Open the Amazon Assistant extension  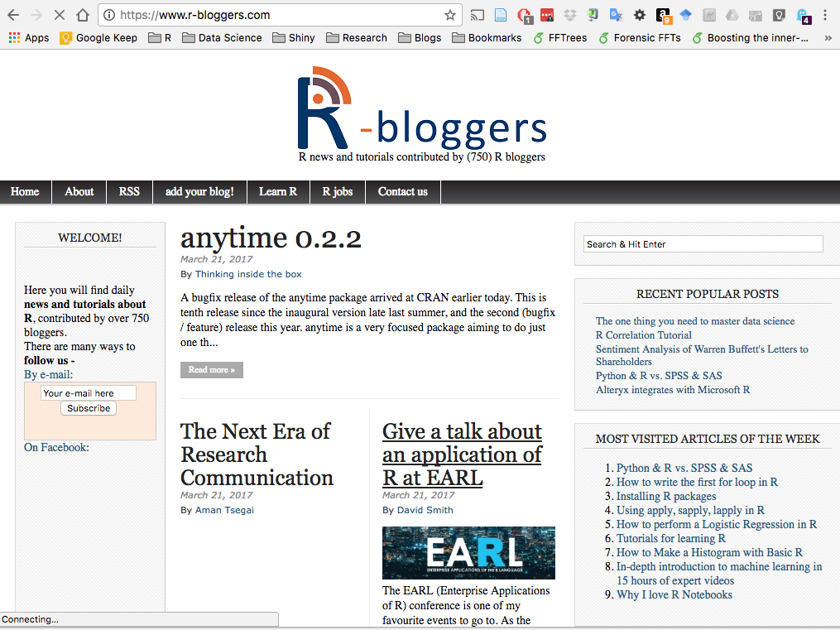[x=663, y=16]
